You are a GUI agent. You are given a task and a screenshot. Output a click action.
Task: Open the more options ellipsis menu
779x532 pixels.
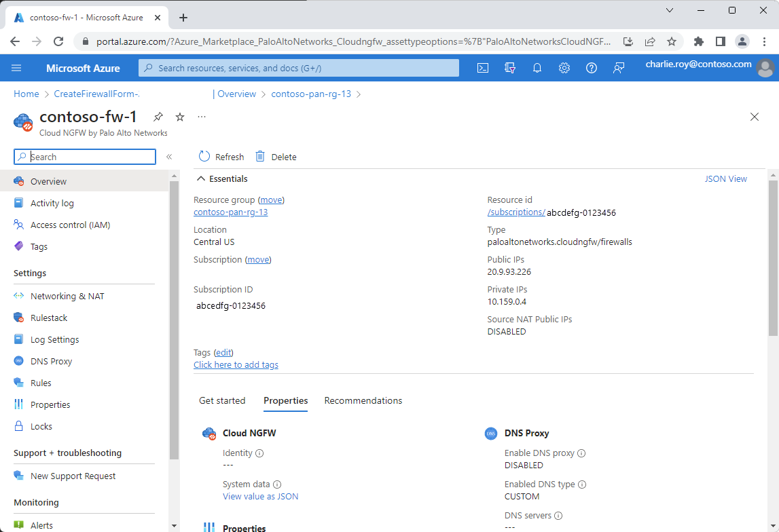[x=201, y=117]
